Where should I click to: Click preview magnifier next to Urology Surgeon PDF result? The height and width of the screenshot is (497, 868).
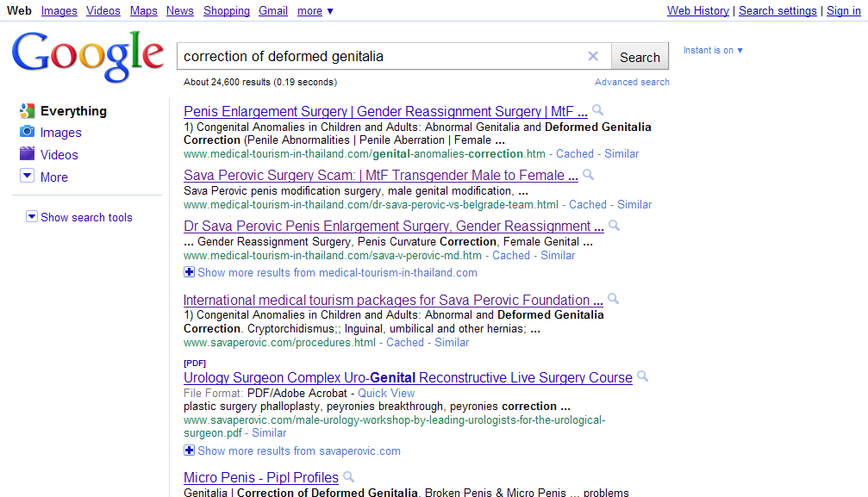coord(643,377)
